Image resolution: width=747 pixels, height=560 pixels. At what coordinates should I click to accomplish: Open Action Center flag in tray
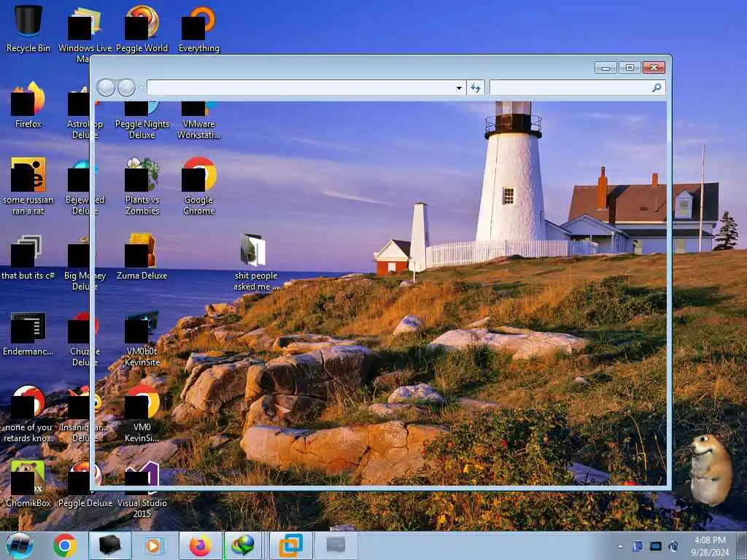point(638,546)
